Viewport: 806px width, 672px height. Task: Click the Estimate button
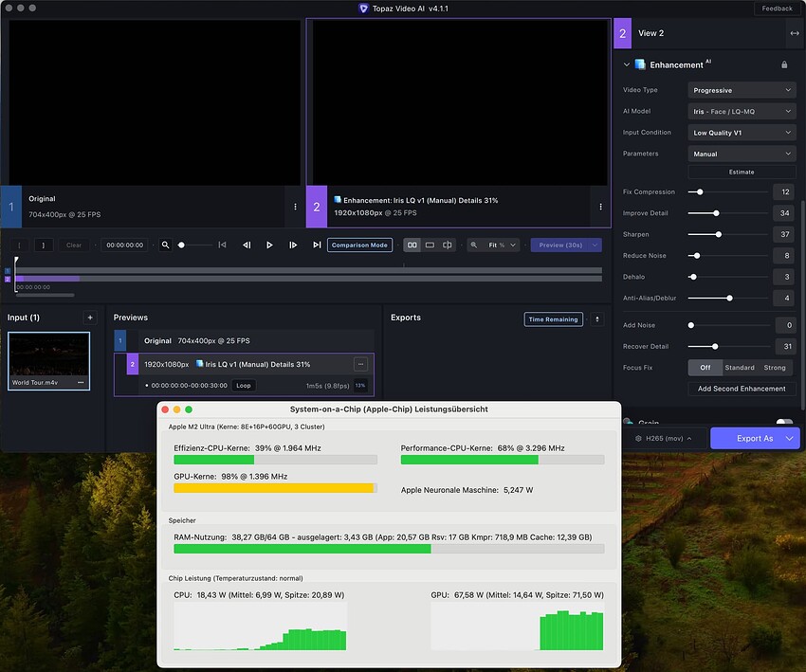[x=742, y=172]
